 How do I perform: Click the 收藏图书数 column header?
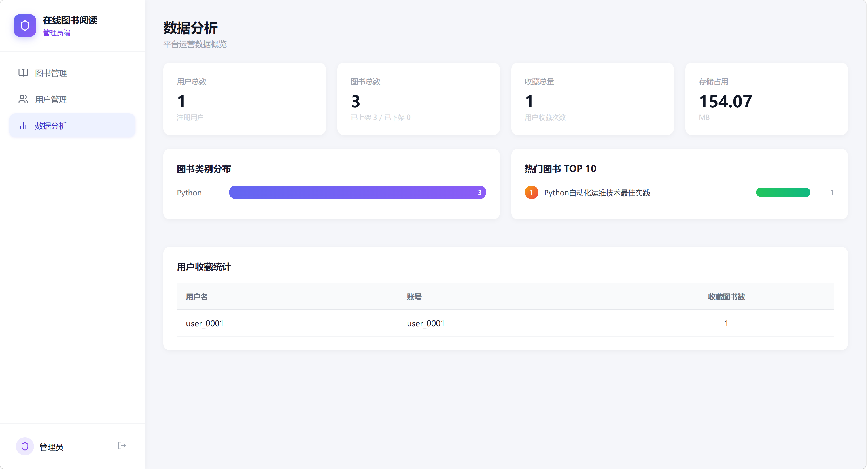[726, 297]
